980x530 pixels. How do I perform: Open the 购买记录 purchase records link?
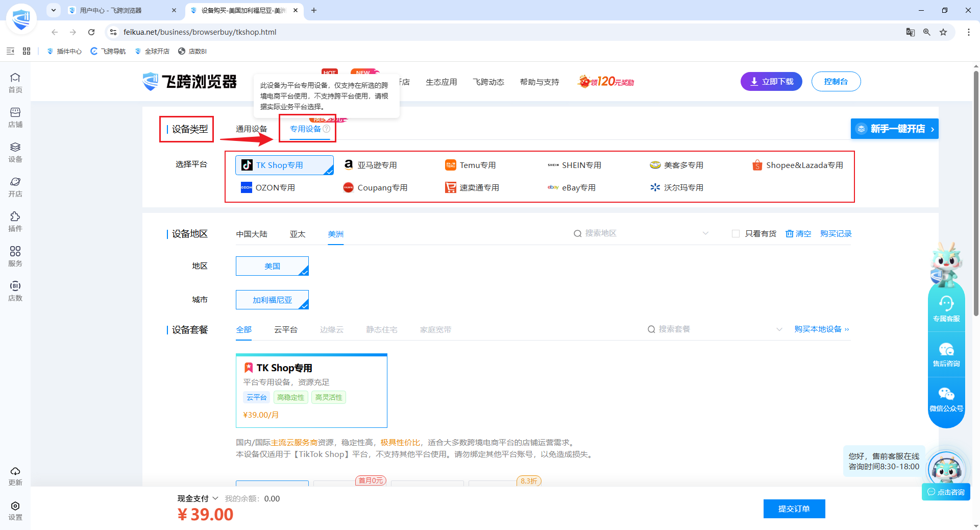(836, 234)
